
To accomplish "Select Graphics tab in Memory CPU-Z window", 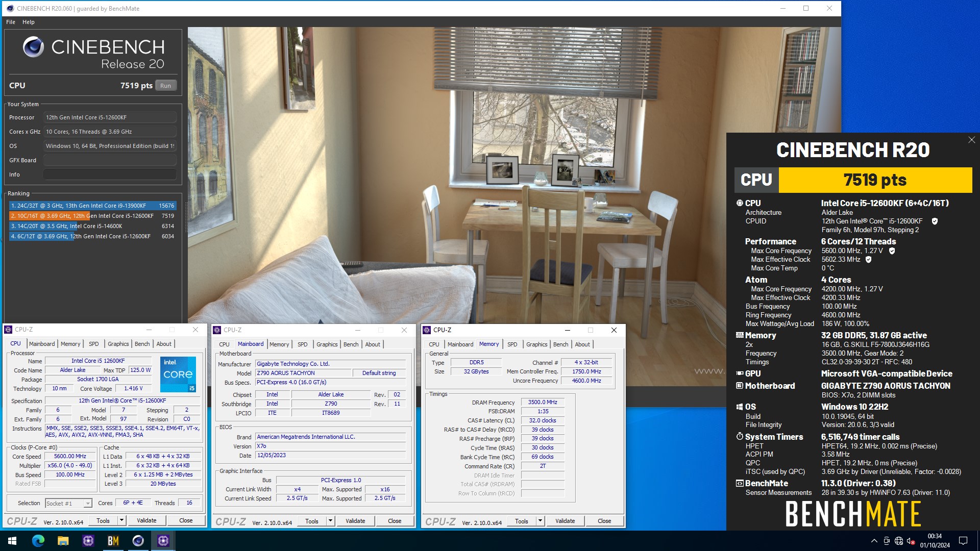I will (x=536, y=344).
